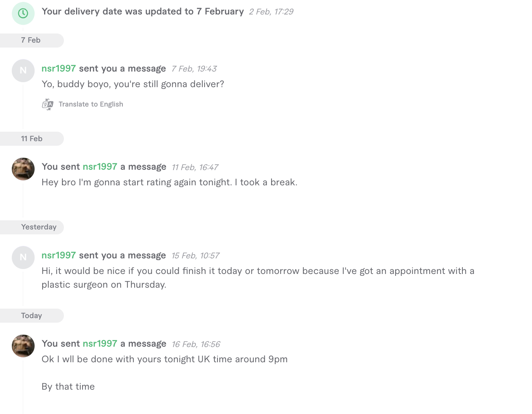Screen dimensions: 532x414
Task: Select the 11 Feb date separator label
Action: coord(32,139)
